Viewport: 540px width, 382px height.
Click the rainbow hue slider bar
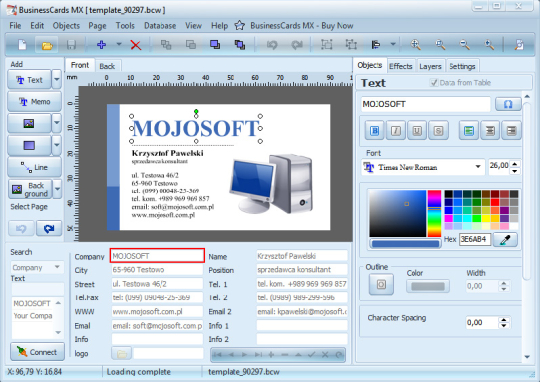pos(434,213)
